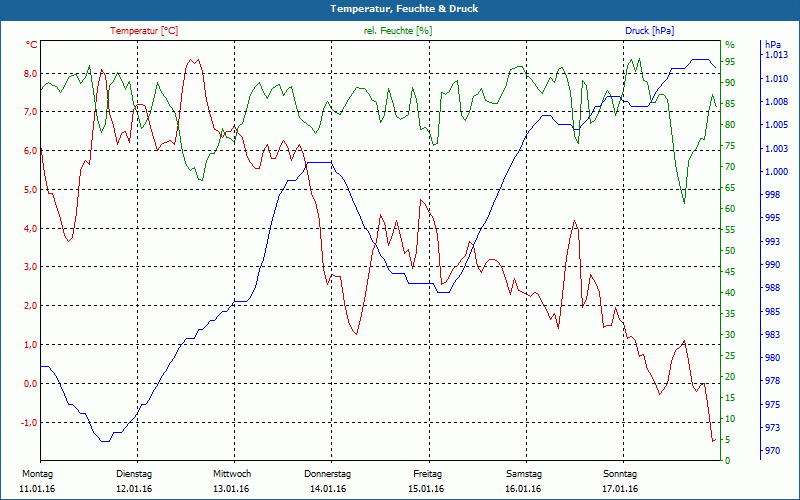Click the "Donnerstag" day label
Image resolution: width=800 pixels, height=500 pixels.
328,474
